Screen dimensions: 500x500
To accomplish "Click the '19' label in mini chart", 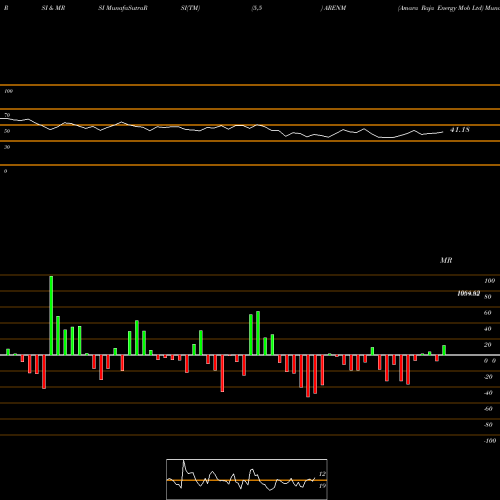I will (x=322, y=486).
